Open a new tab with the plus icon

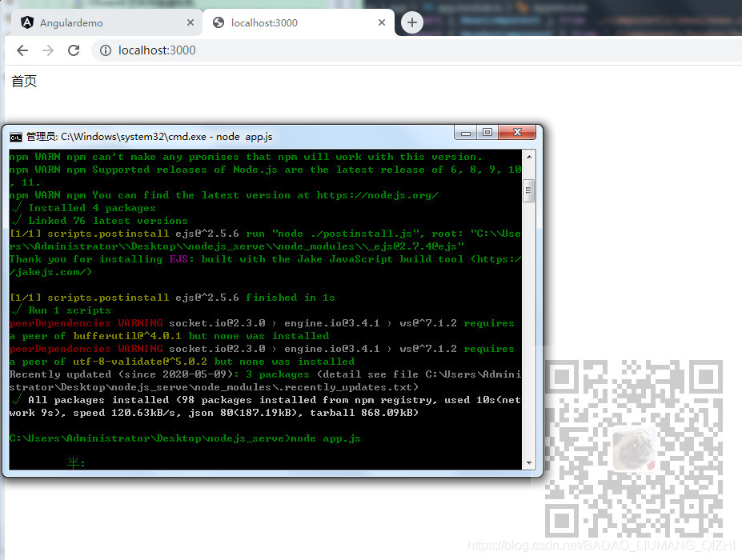click(x=411, y=22)
